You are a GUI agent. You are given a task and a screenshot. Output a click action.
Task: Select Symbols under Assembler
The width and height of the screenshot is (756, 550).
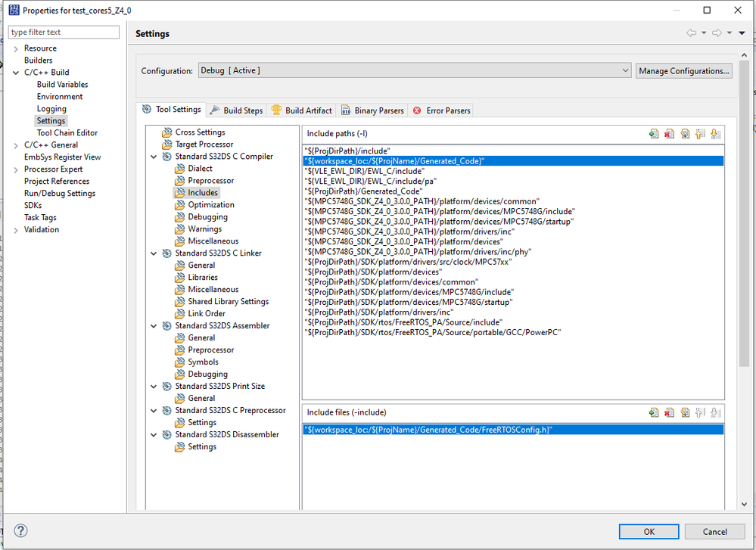point(203,362)
